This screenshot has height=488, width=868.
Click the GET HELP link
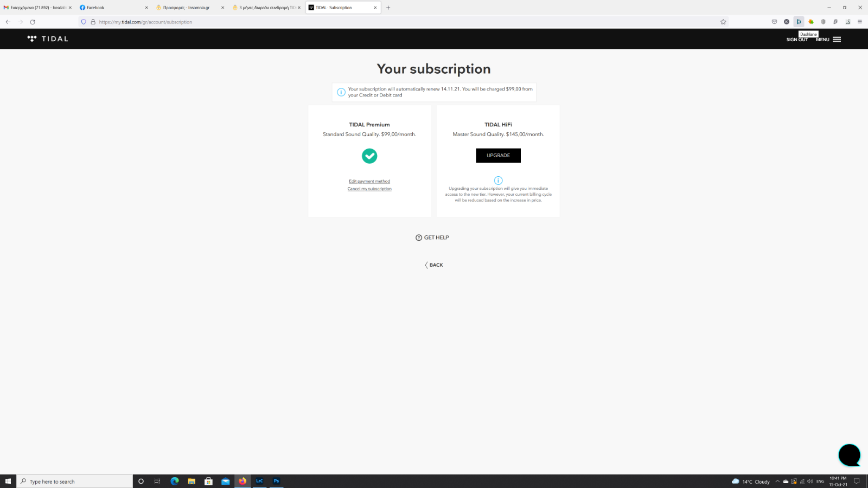(x=432, y=237)
